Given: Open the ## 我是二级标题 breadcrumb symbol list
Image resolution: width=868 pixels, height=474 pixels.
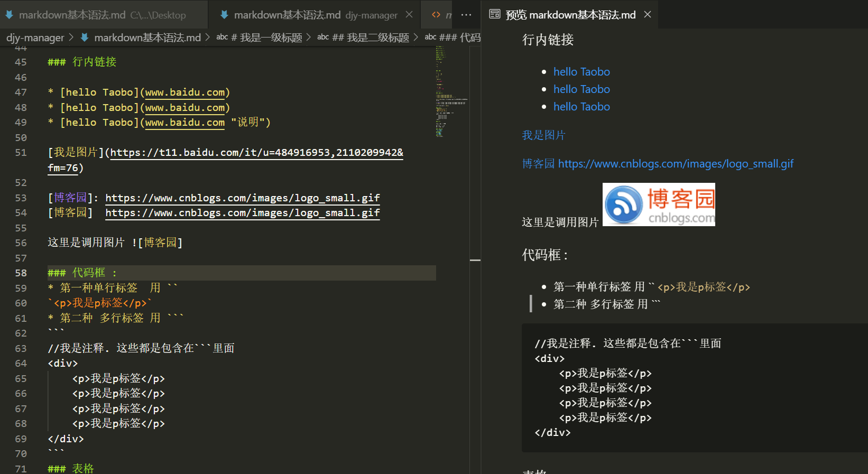Looking at the screenshot, I should 371,38.
